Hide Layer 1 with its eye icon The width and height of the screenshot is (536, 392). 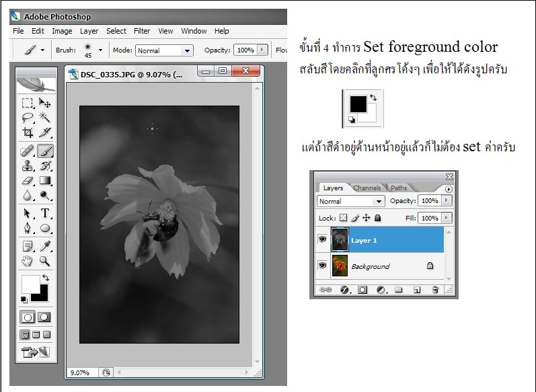click(322, 239)
